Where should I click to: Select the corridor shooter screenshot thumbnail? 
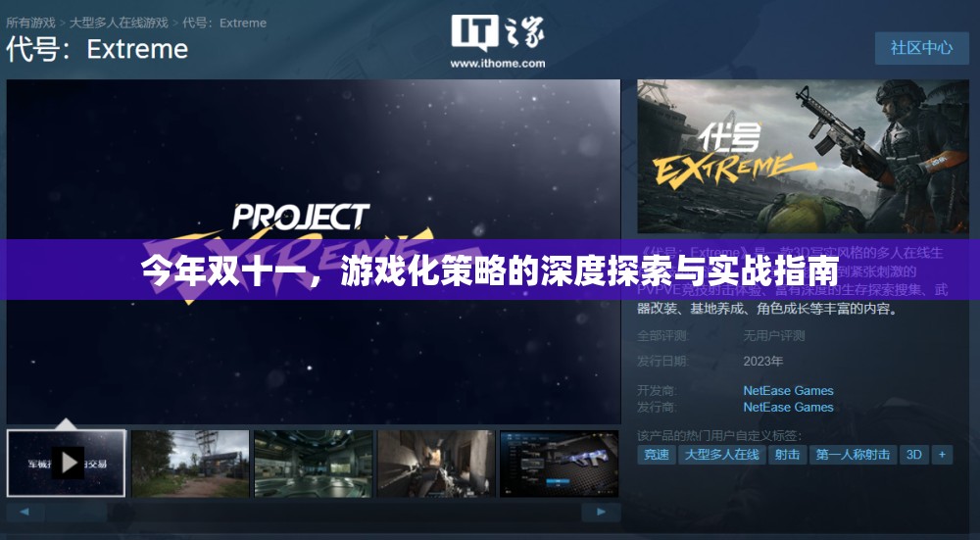(x=436, y=464)
